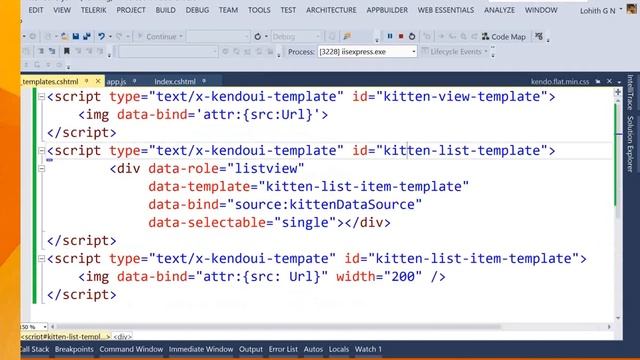Open the ANALYZE menu

click(499, 10)
